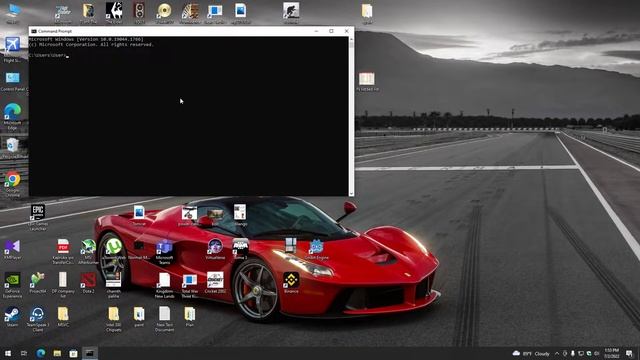Launch the TeamSpeak 3 Client shortcut
The width and height of the screenshot is (640, 360).
pyautogui.click(x=38, y=319)
